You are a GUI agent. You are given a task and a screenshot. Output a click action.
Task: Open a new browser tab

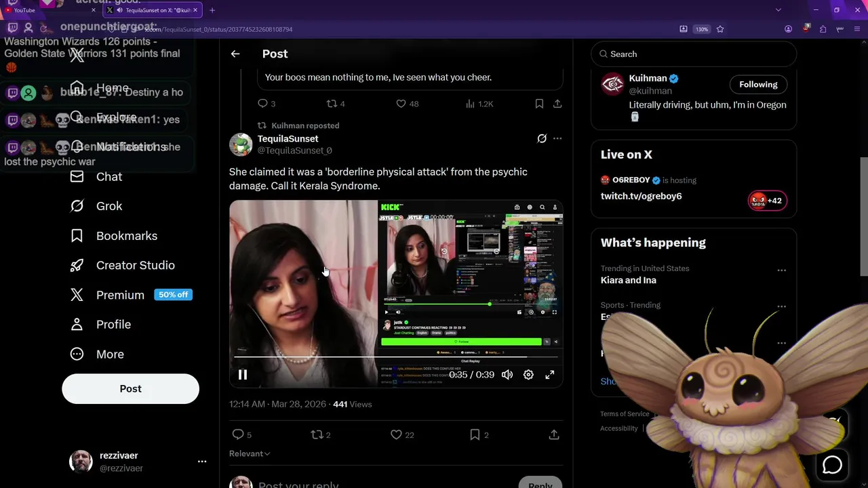pos(212,10)
